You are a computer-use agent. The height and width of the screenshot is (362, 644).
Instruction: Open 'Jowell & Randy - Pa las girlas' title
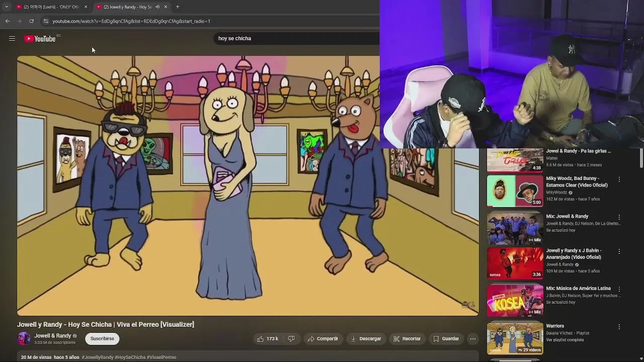(x=579, y=151)
